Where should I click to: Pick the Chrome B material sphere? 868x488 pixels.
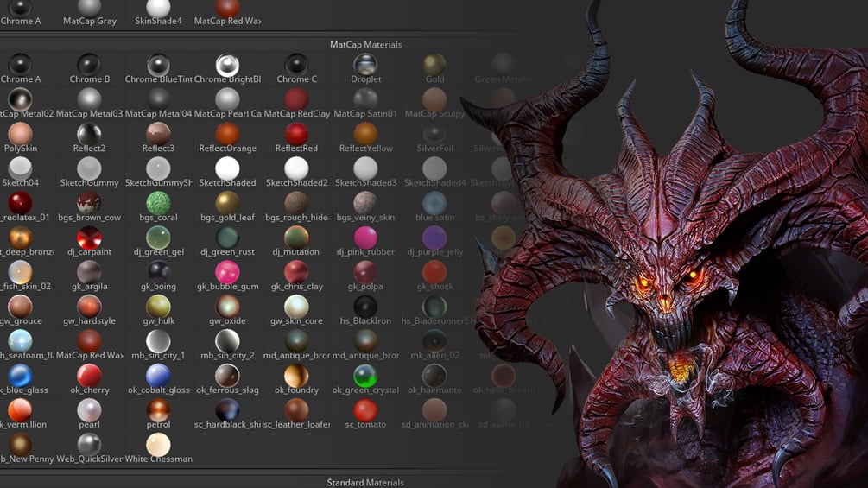pyautogui.click(x=89, y=66)
